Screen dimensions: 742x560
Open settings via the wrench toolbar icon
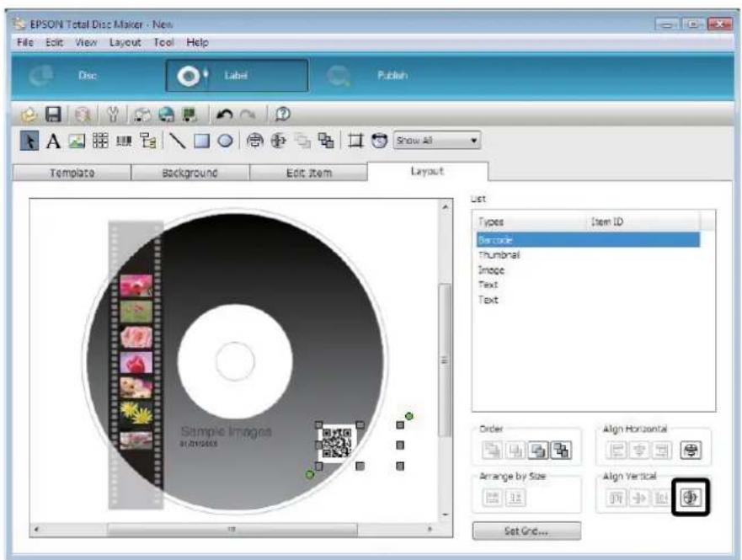(x=113, y=115)
